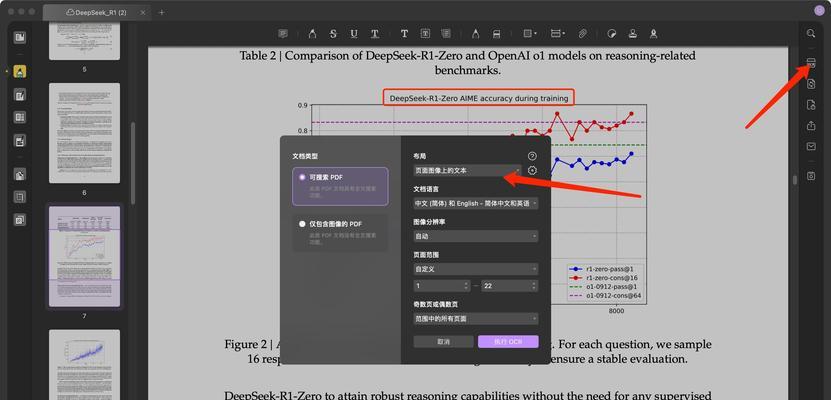This screenshot has height=400, width=831.
Task: Click the start page field showing 1
Action: [x=442, y=286]
